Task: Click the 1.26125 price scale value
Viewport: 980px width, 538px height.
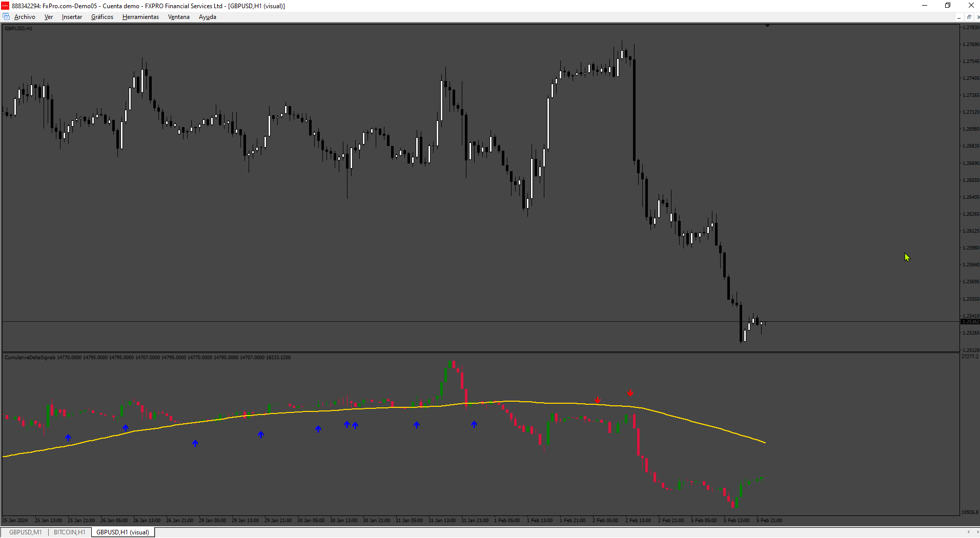Action: [971, 231]
